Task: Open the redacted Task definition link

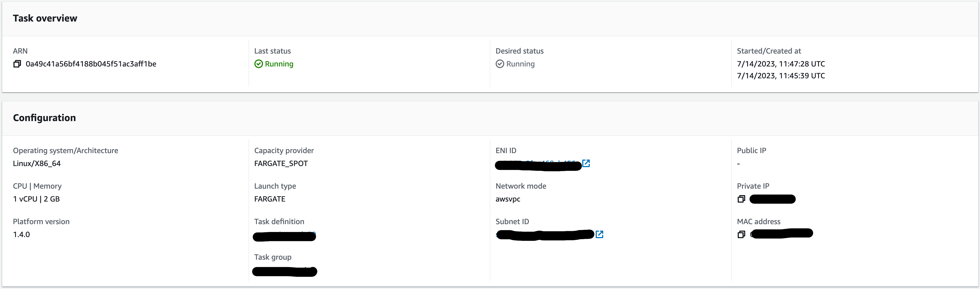Action: pyautogui.click(x=284, y=236)
